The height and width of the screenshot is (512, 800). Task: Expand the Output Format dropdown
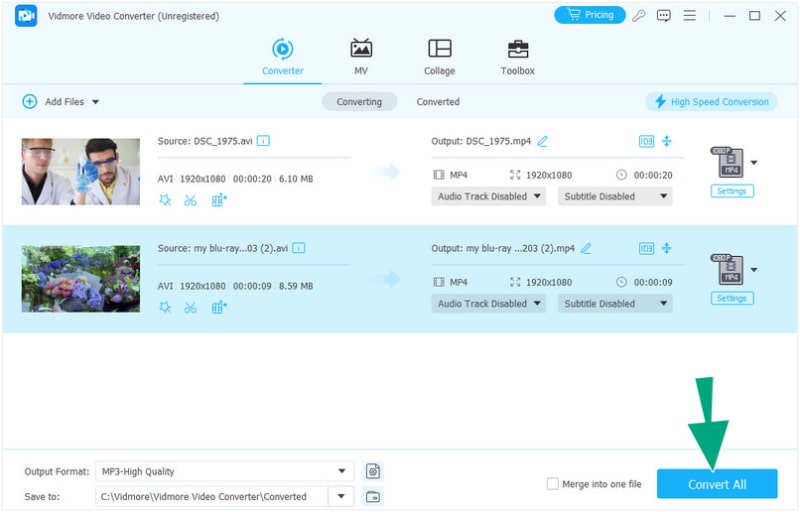point(343,471)
